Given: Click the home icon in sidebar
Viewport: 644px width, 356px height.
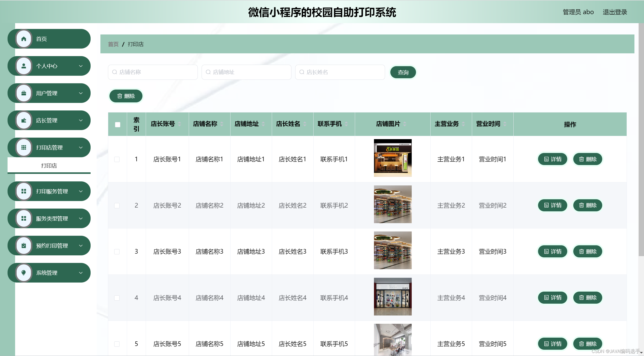Looking at the screenshot, I should pos(24,39).
